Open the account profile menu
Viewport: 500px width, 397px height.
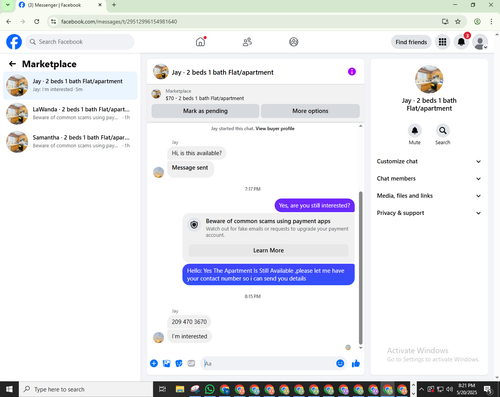[x=480, y=42]
